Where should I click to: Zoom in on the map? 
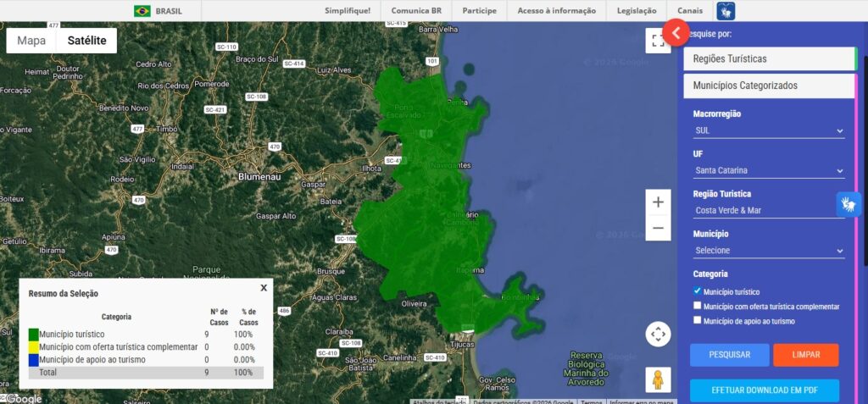click(x=658, y=202)
